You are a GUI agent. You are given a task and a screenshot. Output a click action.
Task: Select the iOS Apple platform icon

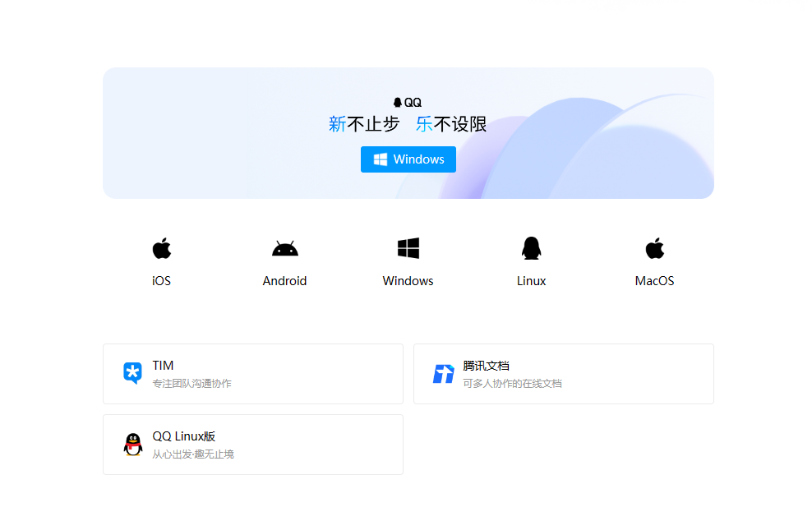(x=161, y=247)
